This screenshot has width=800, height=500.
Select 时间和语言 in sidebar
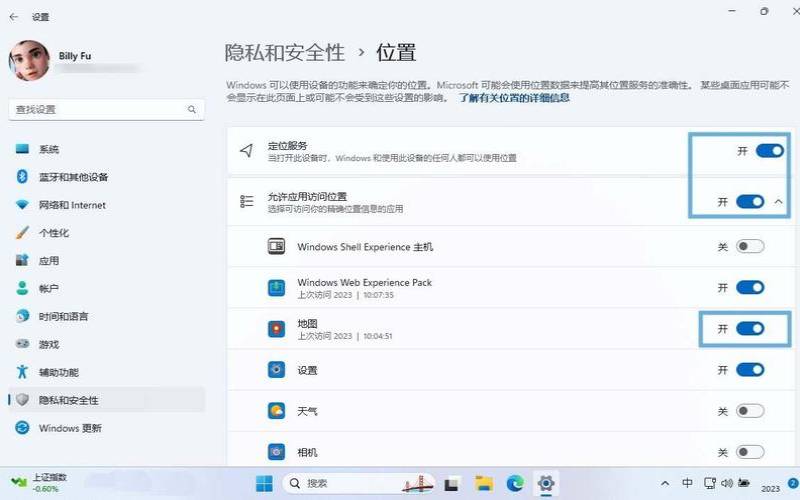click(x=106, y=316)
